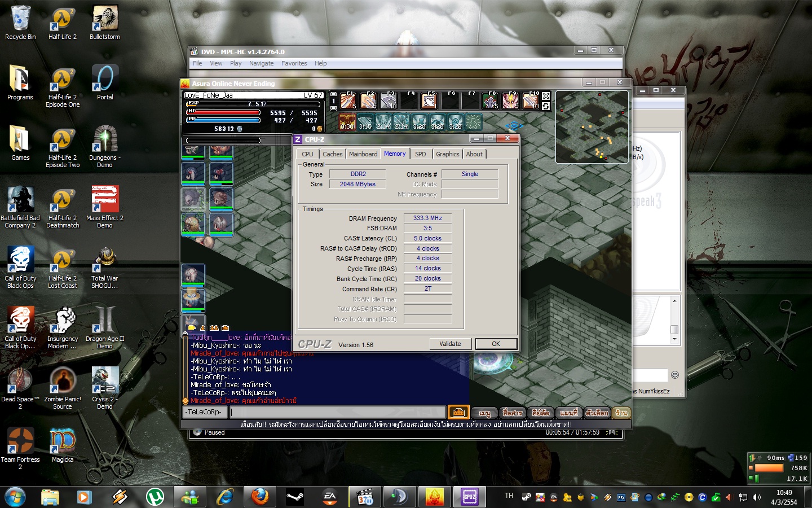Screen dimensions: 812x508
Task: Select the Total War SHOGUN desktop shortcut
Action: [105, 268]
